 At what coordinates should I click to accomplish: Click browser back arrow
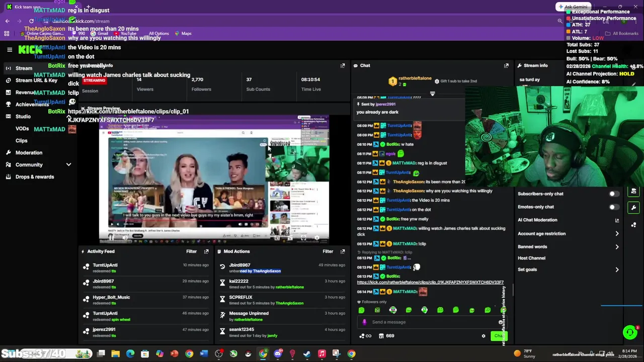7,21
